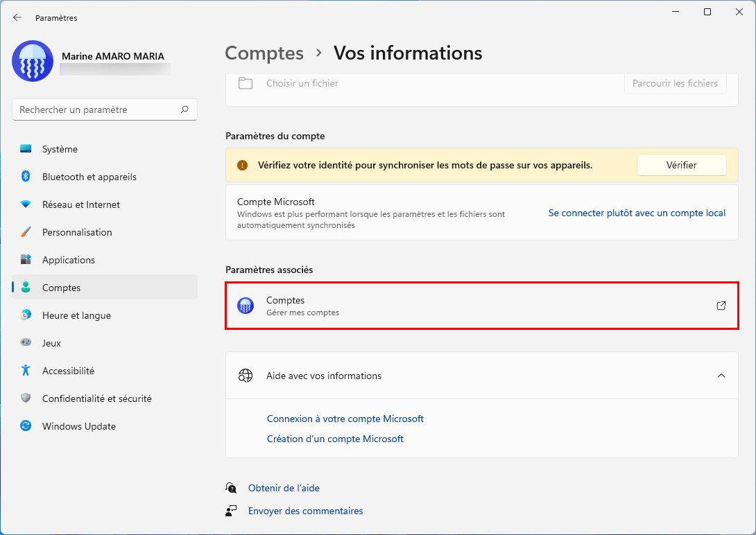Open Création d'un compte Microsoft link

[335, 439]
